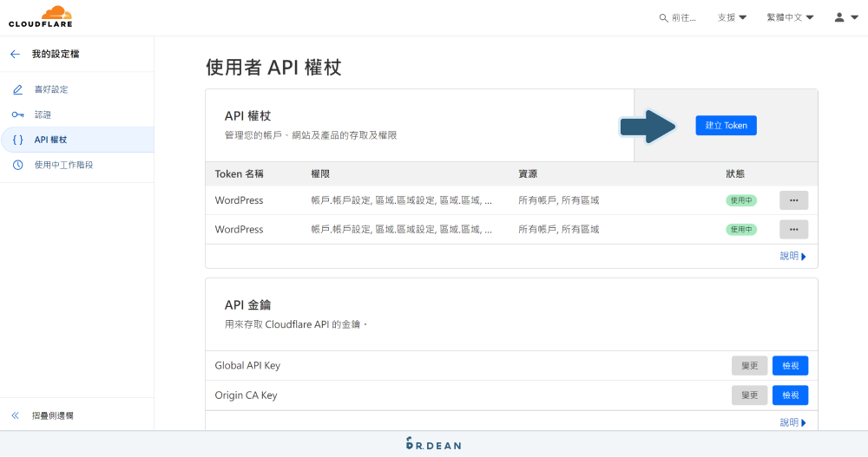Click 變更 for Origin CA Key
The image size is (868, 457).
coord(750,395)
